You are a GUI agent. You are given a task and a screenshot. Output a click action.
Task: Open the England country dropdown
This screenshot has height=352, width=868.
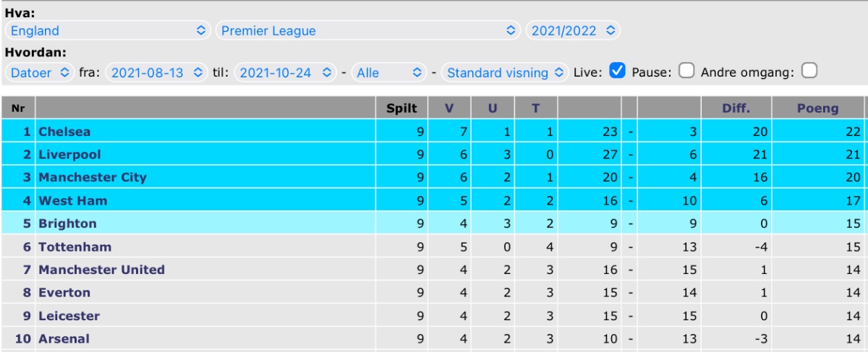pos(108,31)
